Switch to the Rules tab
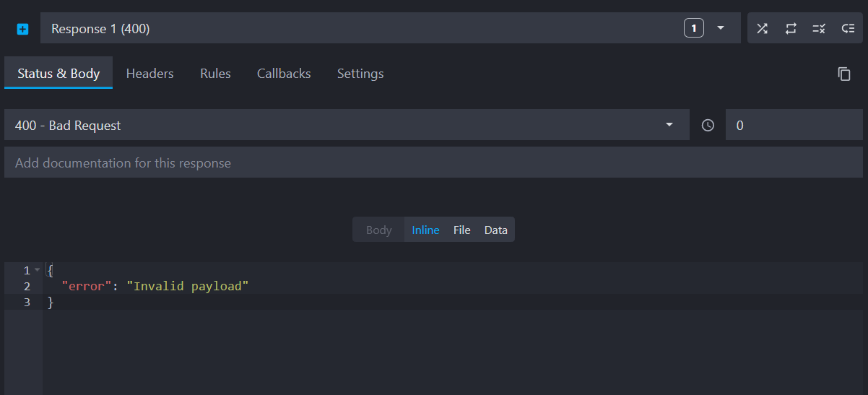868x395 pixels. 215,74
